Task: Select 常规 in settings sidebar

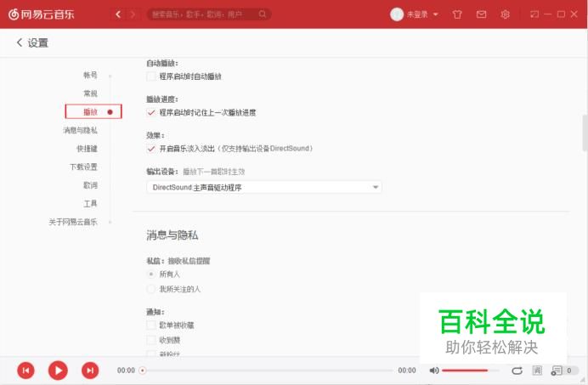Action: pyautogui.click(x=90, y=93)
